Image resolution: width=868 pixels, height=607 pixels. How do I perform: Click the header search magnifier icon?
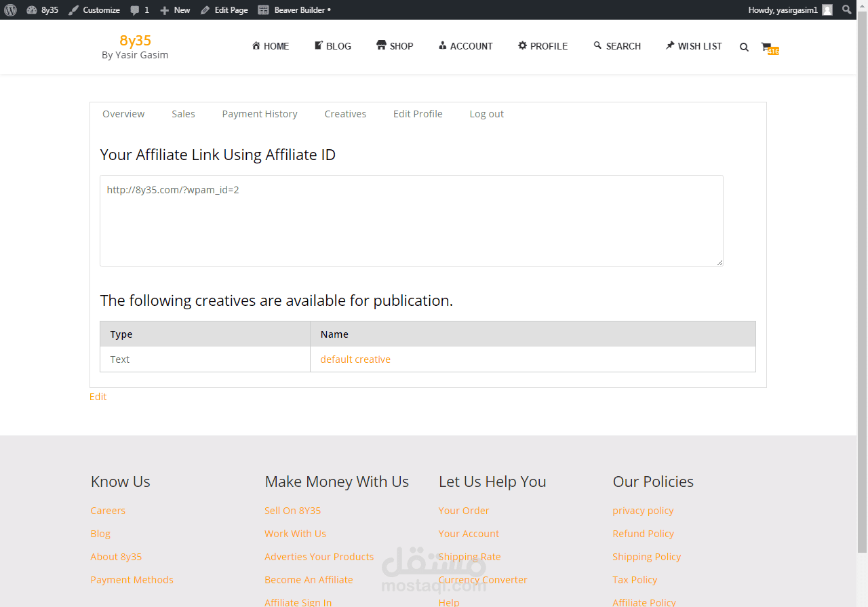coord(744,47)
